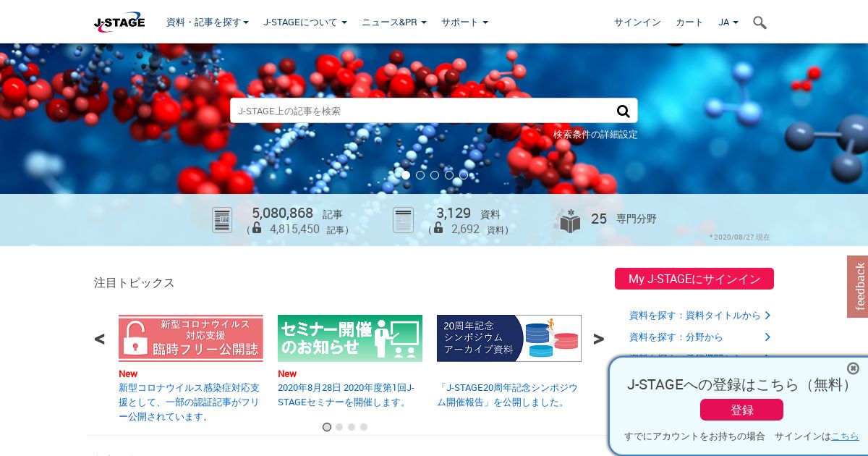Show next topics with right arrow
This screenshot has height=456, width=868.
pyautogui.click(x=599, y=339)
